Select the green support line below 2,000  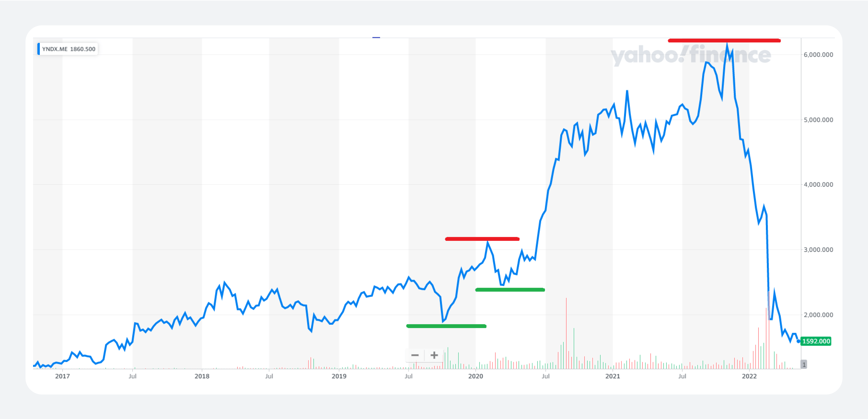click(x=446, y=326)
